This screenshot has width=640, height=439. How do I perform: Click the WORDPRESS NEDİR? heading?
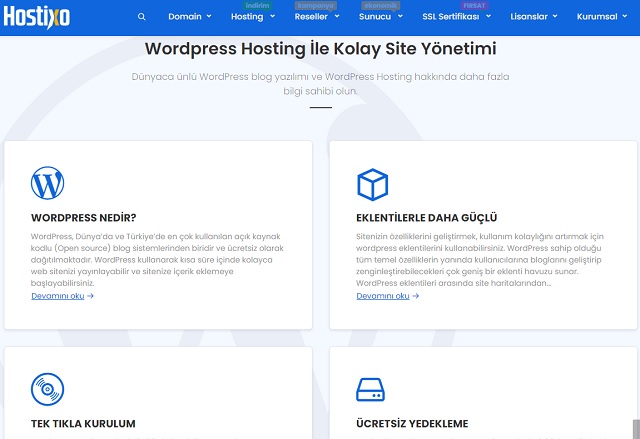[83, 217]
